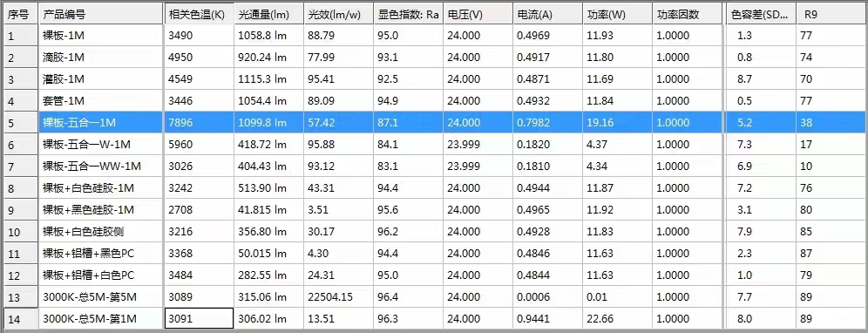The width and height of the screenshot is (868, 333).
Task: Select the 灌胶-1M product cell
Action: [101, 79]
